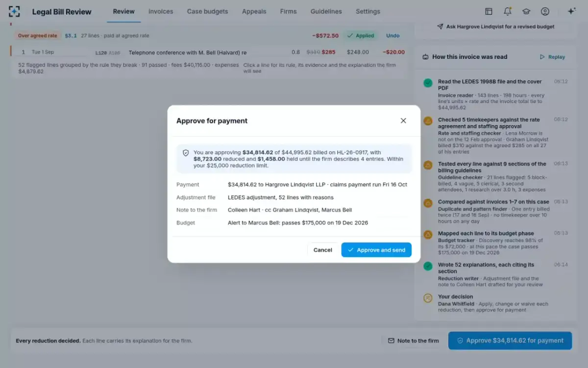
Task: Open the layout panel icon
Action: pyautogui.click(x=489, y=11)
